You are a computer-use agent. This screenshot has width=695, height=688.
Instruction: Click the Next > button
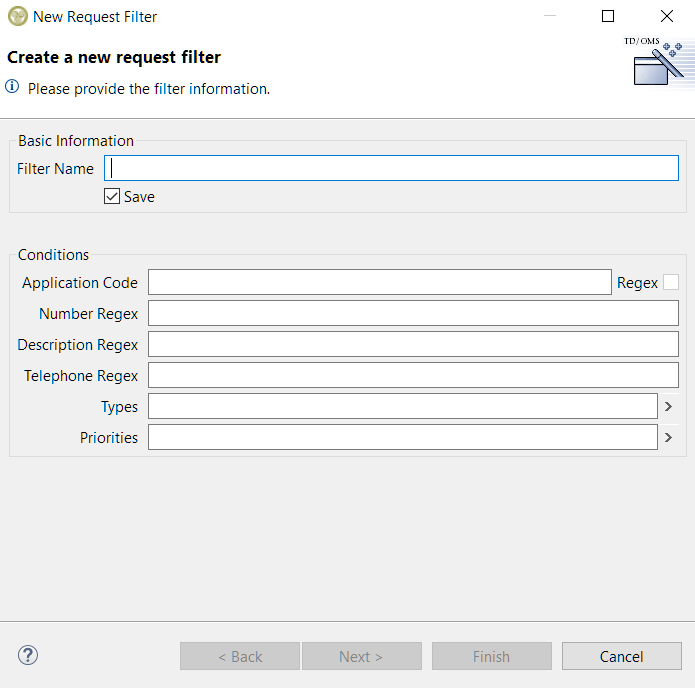tap(361, 657)
